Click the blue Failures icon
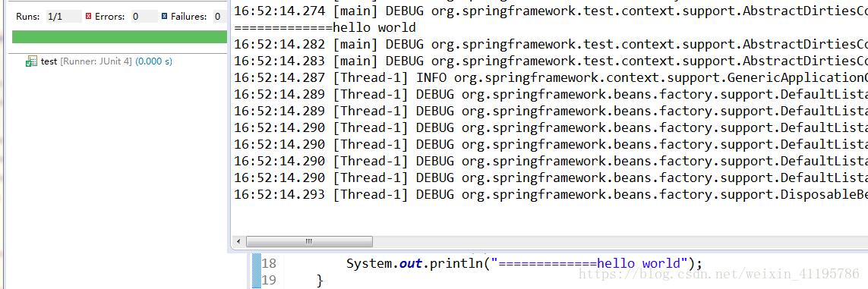Screen dimensions: 868x289 (164, 17)
